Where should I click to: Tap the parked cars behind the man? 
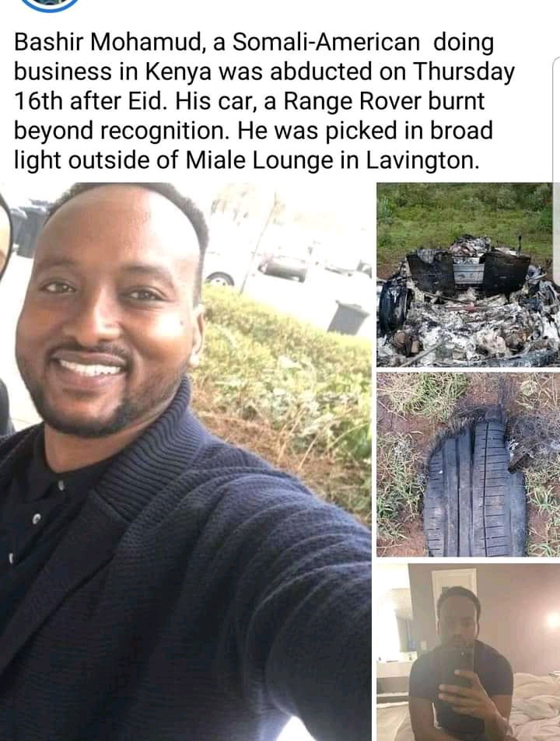pos(284,267)
